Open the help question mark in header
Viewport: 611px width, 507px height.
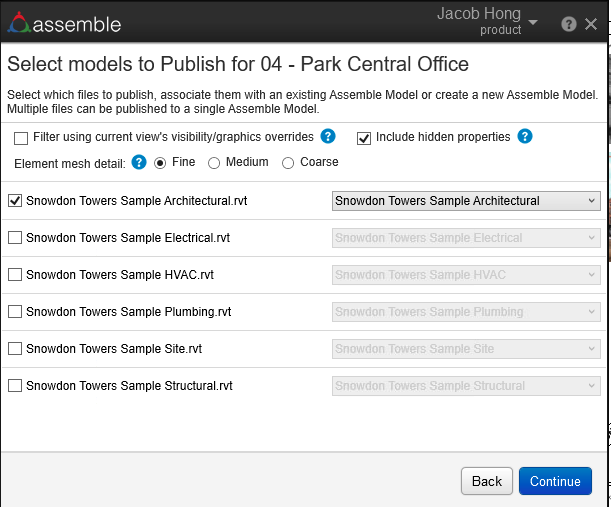[569, 24]
